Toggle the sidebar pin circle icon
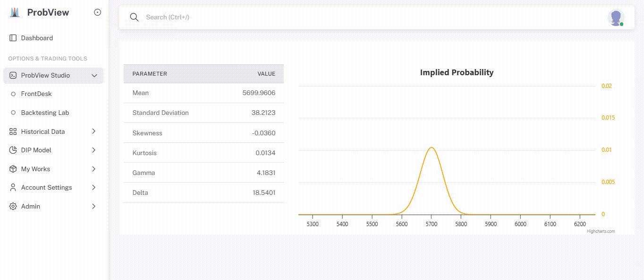644x280 pixels. click(98, 13)
